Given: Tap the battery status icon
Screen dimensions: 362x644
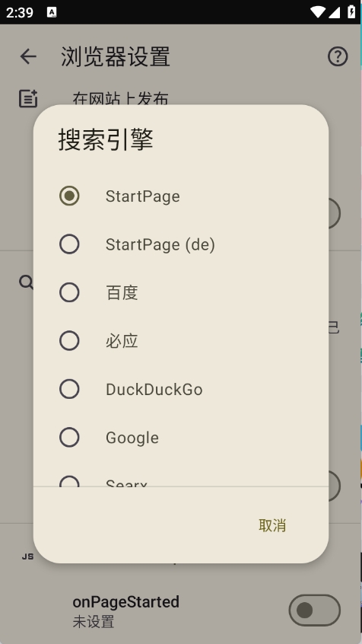Looking at the screenshot, I should point(351,11).
